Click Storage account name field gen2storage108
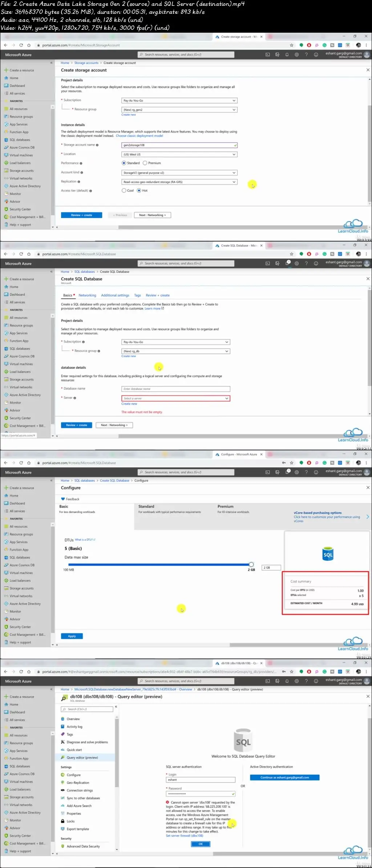The height and width of the screenshot is (868, 372). click(179, 145)
